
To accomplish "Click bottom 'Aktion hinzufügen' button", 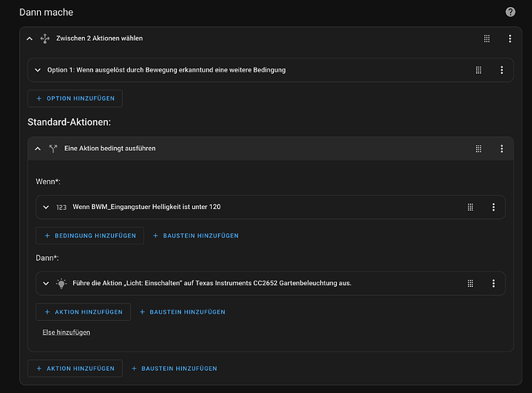I will point(75,368).
